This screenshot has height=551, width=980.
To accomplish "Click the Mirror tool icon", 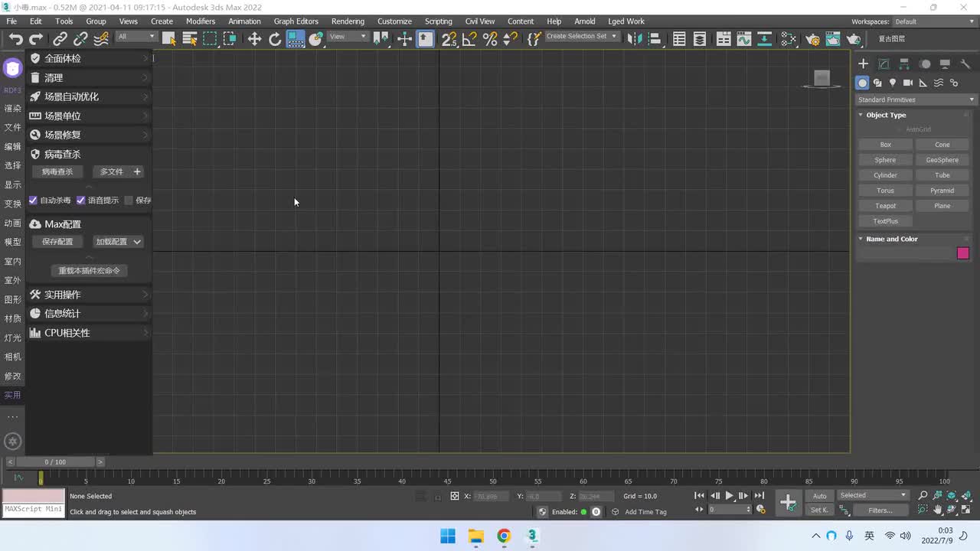I will pos(632,39).
